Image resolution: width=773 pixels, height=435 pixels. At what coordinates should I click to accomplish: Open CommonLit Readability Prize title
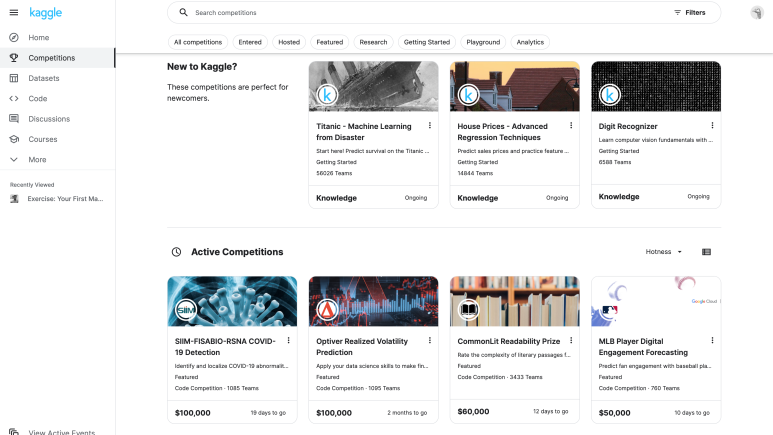(x=509, y=341)
